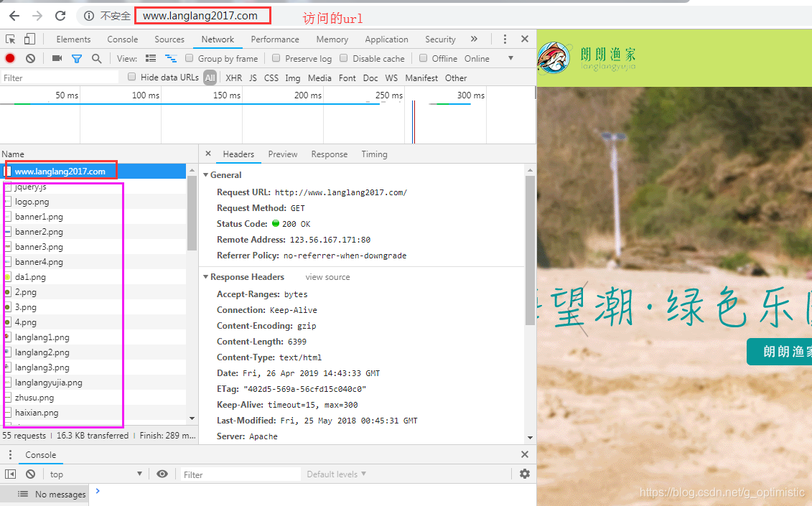Click the network filter text field
Image resolution: width=812 pixels, height=506 pixels.
[x=60, y=78]
